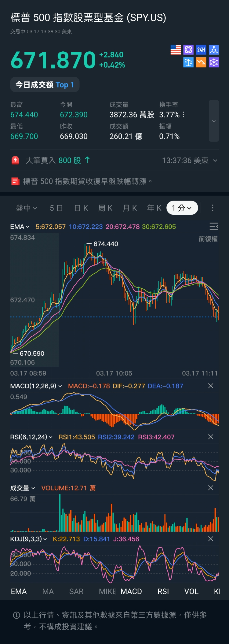Tap the 前復權 adjustment label on chart

[208, 239]
